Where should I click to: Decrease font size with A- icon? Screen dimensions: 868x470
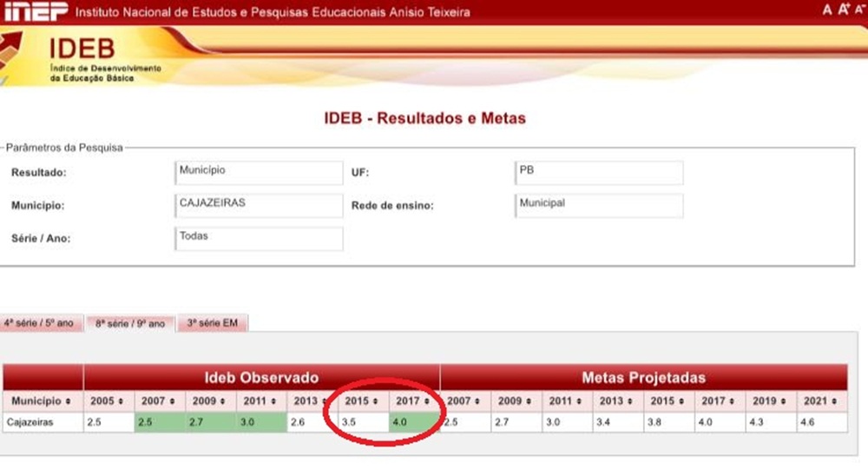(x=859, y=10)
